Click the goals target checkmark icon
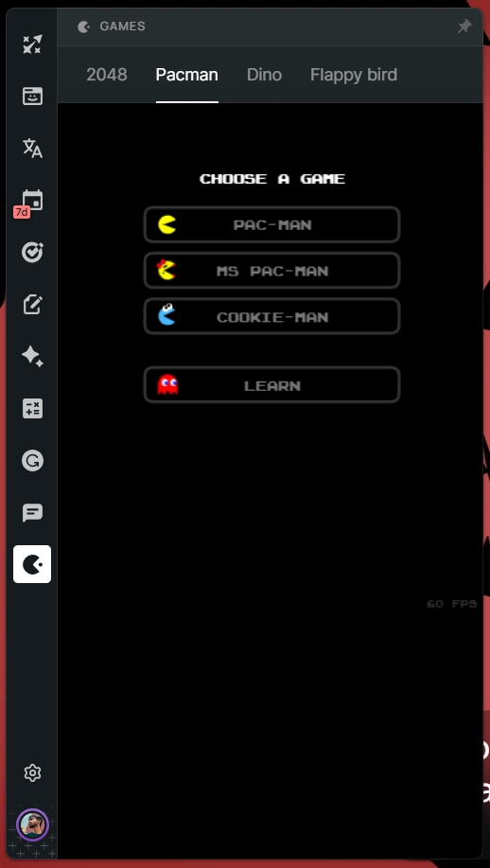 tap(32, 253)
